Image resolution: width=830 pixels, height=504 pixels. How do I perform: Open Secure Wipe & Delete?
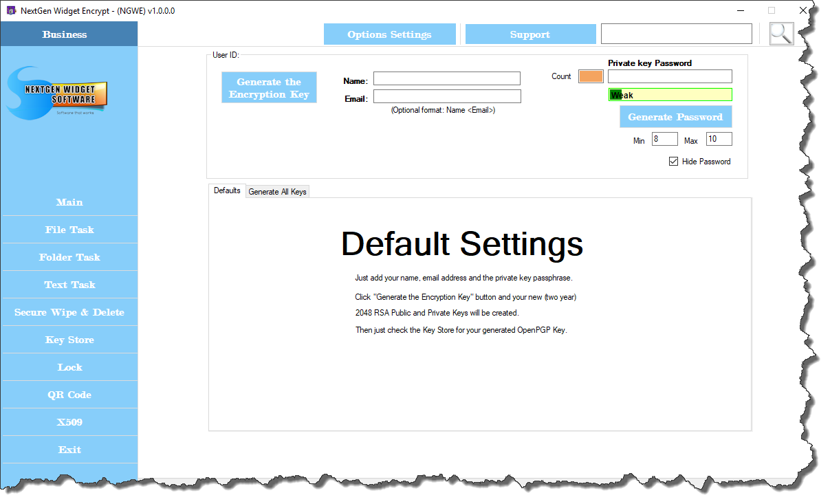[69, 312]
